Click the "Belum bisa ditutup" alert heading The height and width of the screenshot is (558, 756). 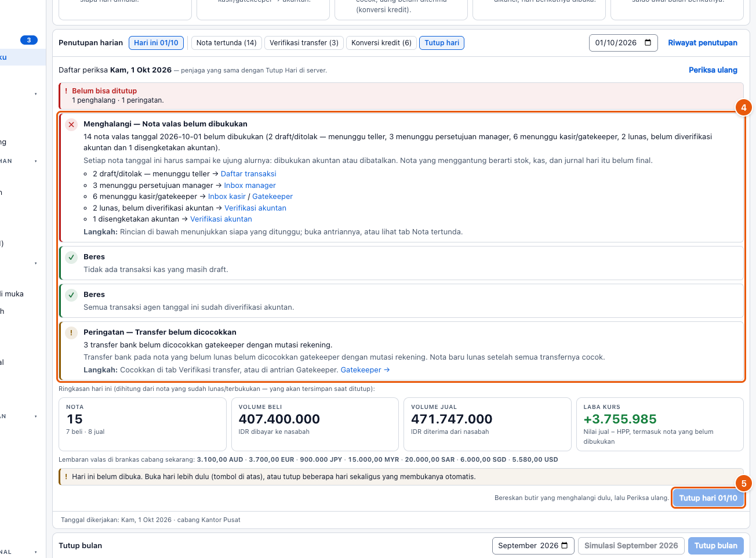(104, 91)
